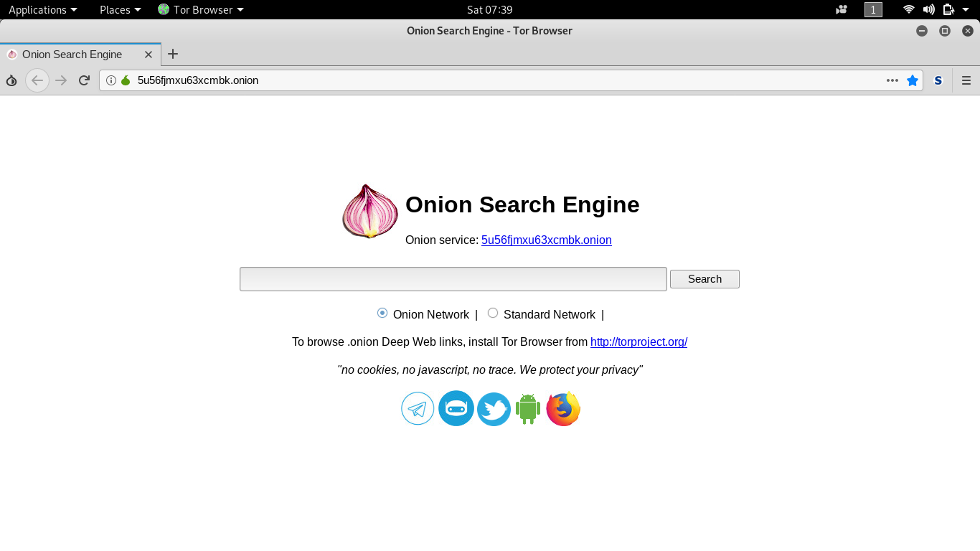Click the "Onion service:" label text
The height and width of the screenshot is (551, 980).
click(x=442, y=240)
